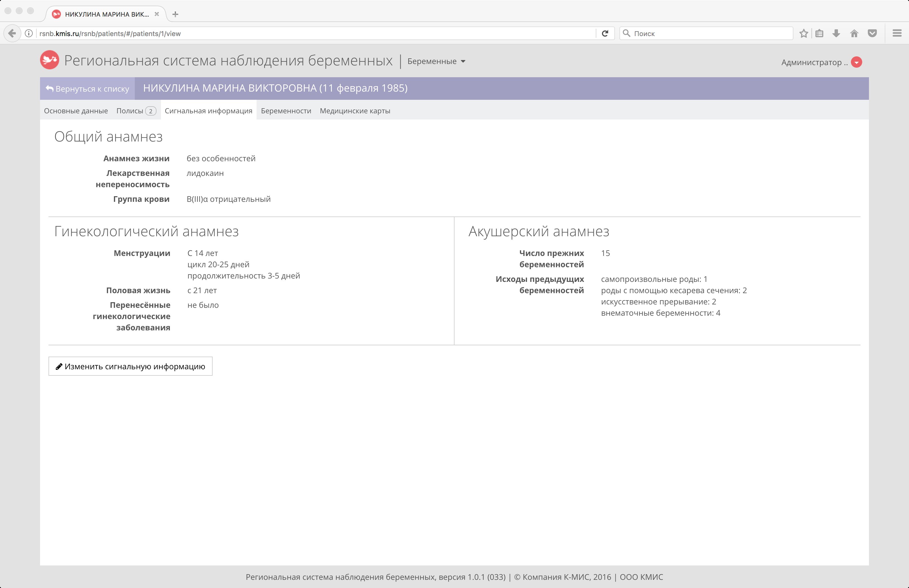The width and height of the screenshot is (909, 588).
Task: Open the Беременности tab
Action: coord(286,111)
